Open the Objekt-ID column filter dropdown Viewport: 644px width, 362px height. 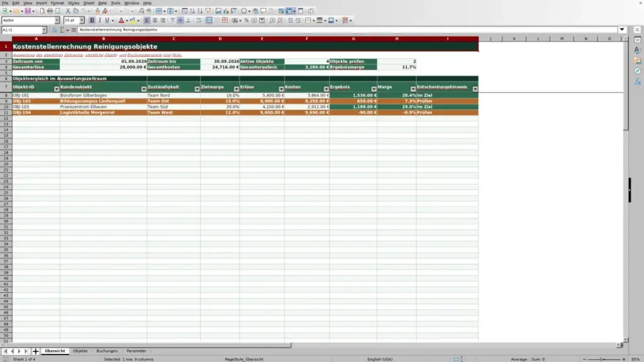(56, 89)
